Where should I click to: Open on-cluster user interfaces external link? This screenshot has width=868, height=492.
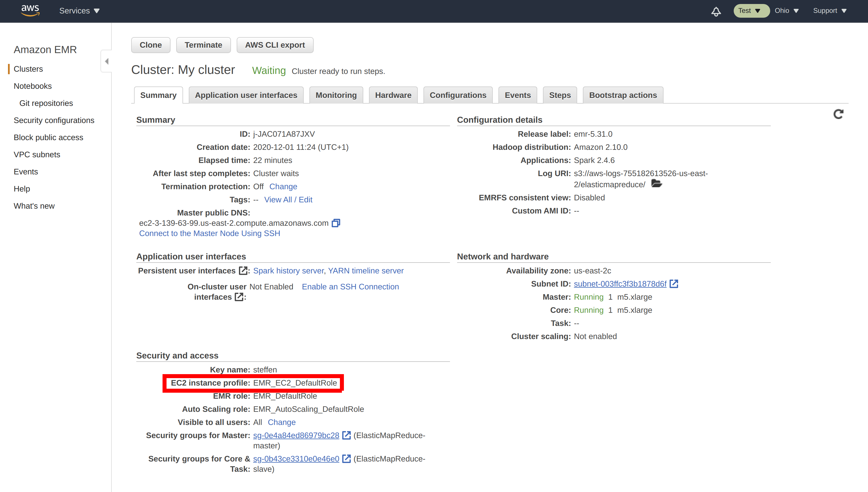click(x=239, y=297)
